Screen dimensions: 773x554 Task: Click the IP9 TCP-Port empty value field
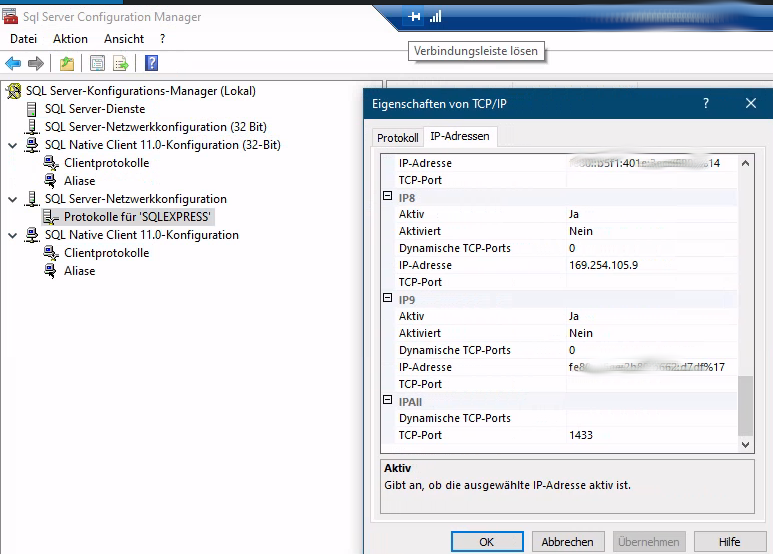tap(652, 384)
